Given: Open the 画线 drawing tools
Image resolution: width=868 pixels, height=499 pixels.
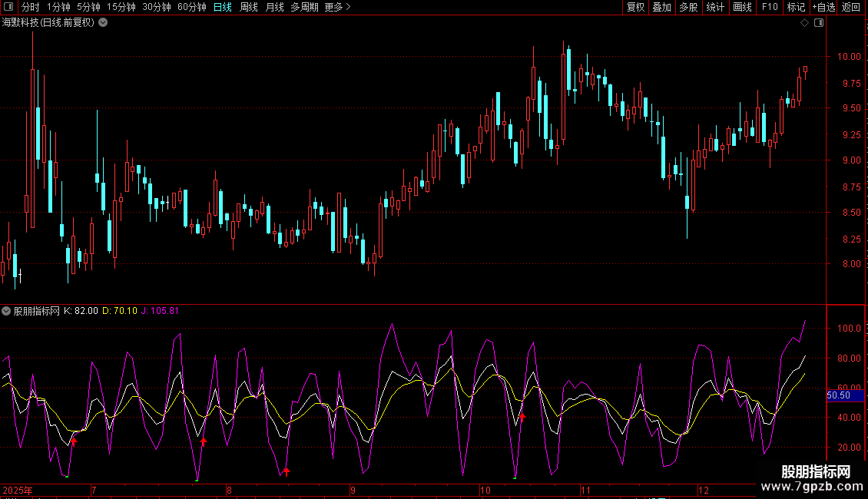Looking at the screenshot, I should (x=742, y=7).
